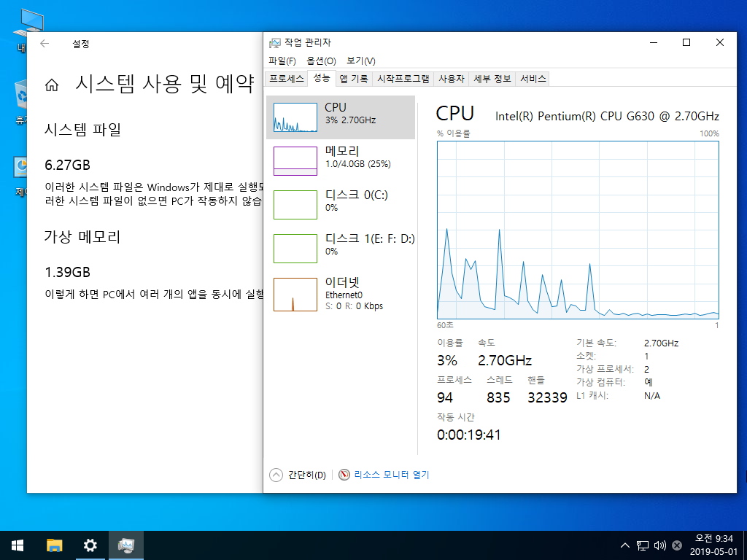Click the tray icon beside the clock

pyautogui.click(x=676, y=545)
